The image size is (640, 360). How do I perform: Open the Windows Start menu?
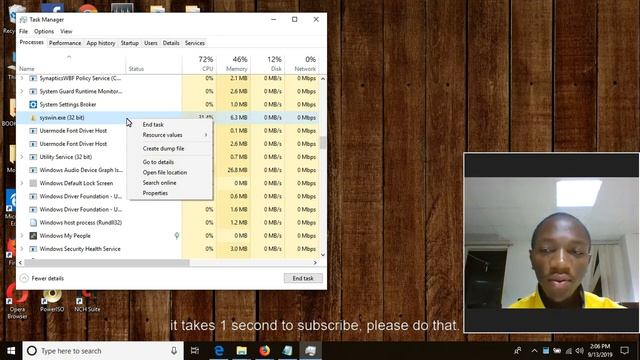click(x=11, y=351)
